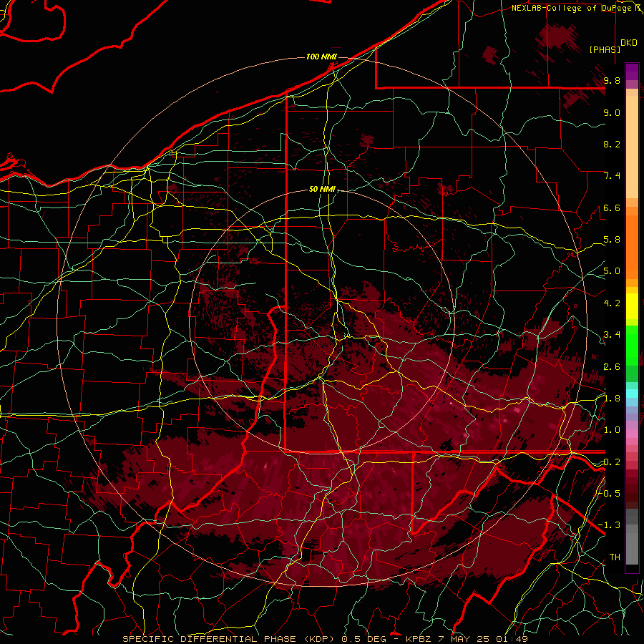Click the TH legend label
The height and width of the screenshot is (644, 644).
615,557
